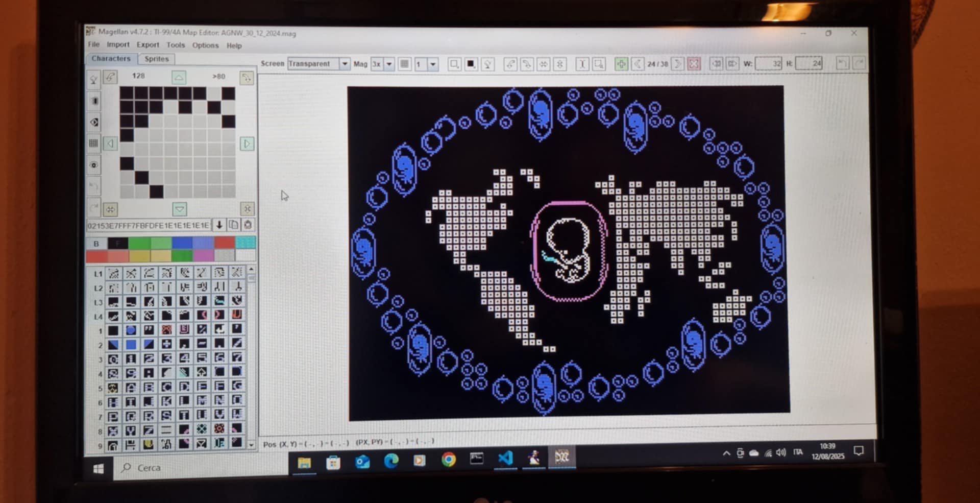The height and width of the screenshot is (503, 980).
Task: Paste hex string clipboard icon
Action: (x=248, y=225)
